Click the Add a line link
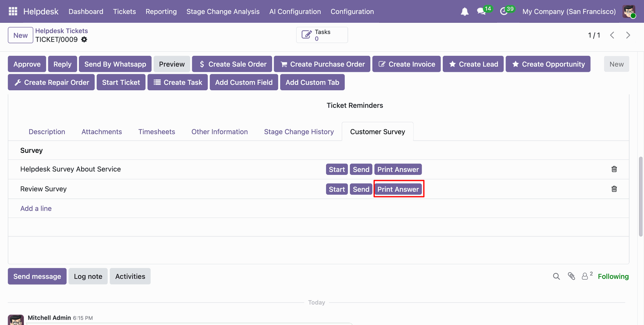Image resolution: width=644 pixels, height=325 pixels. tap(36, 208)
